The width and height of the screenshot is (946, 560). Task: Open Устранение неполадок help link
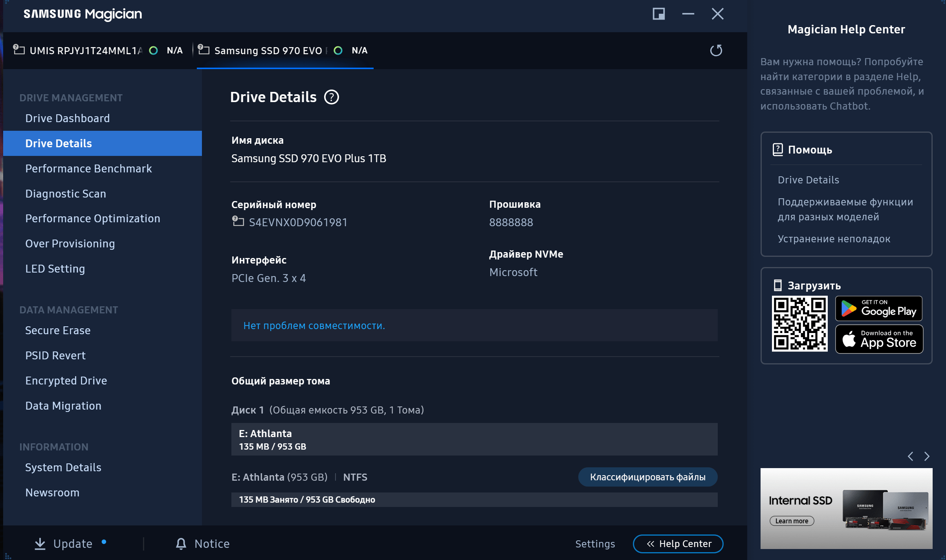click(x=834, y=239)
